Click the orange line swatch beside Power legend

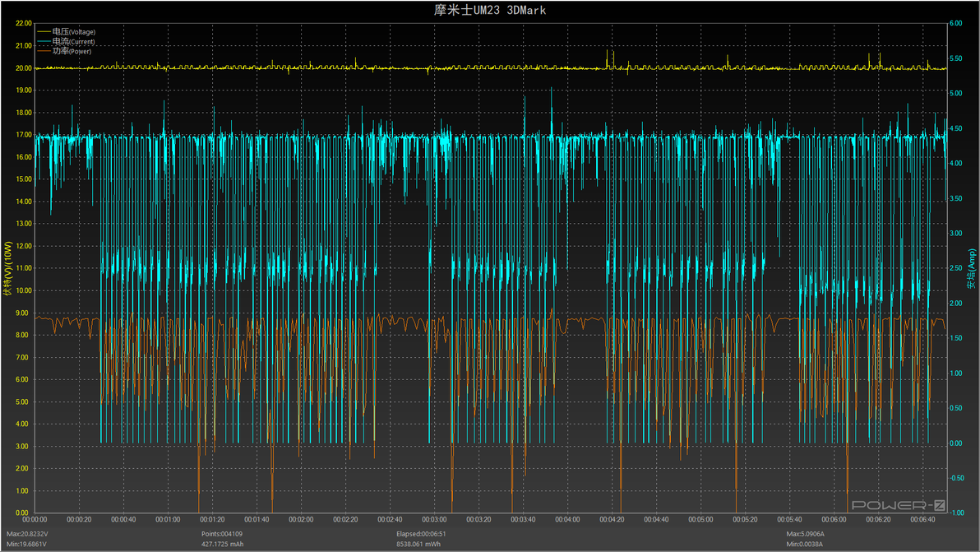pos(44,51)
